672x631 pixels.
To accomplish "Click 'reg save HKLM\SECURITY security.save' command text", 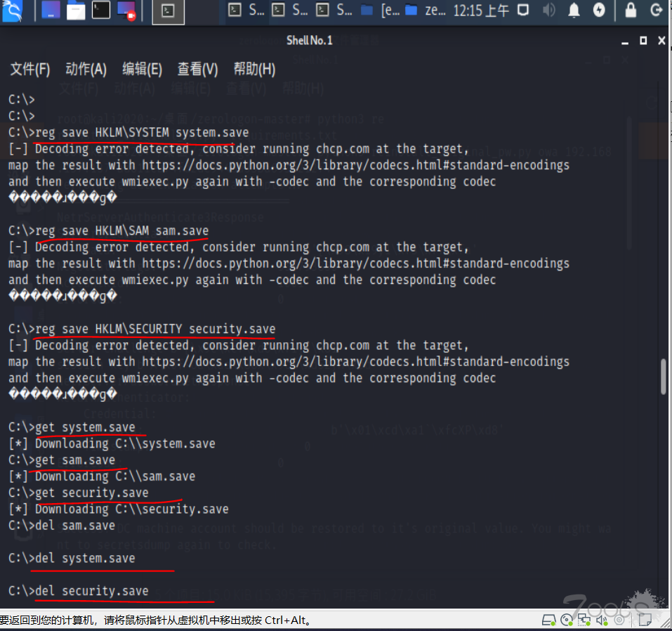I will click(x=155, y=329).
